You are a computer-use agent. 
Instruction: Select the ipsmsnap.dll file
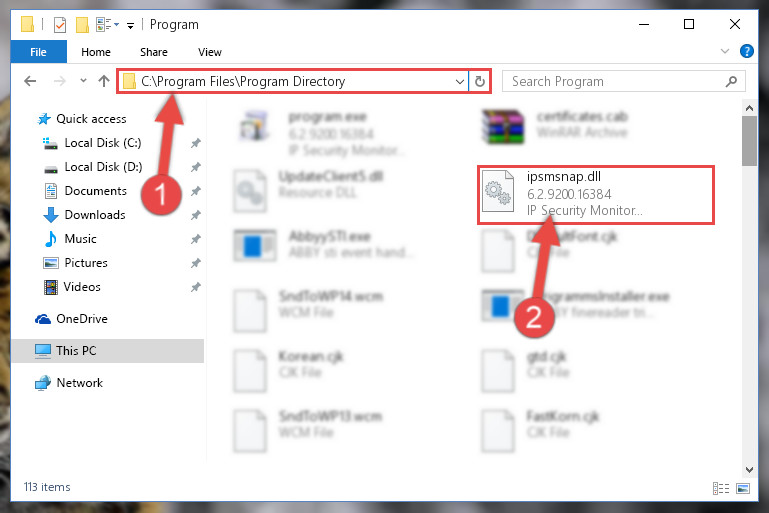[x=595, y=195]
